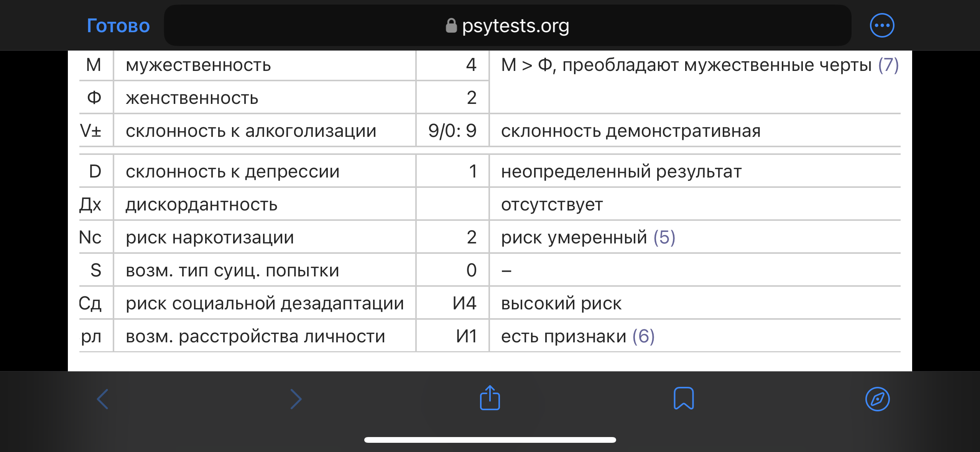Screen dimensions: 980x452
Task: Go forward with the right chevron
Action: pyautogui.click(x=296, y=399)
